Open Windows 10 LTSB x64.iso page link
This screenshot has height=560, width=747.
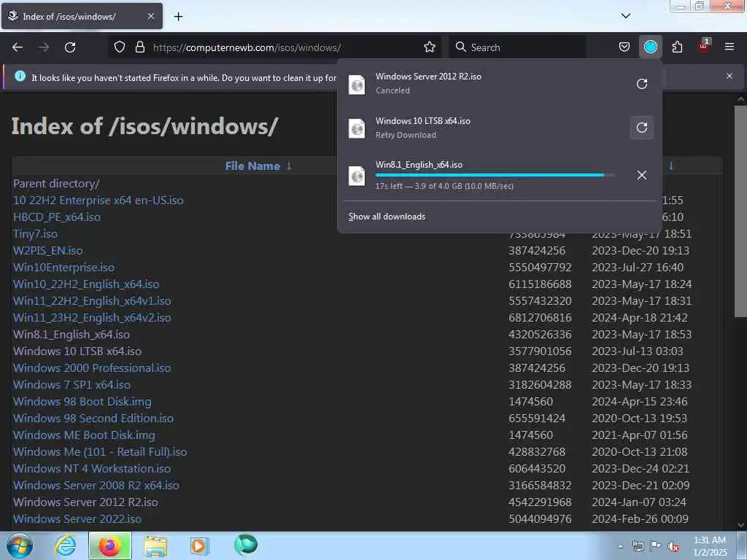click(x=77, y=351)
